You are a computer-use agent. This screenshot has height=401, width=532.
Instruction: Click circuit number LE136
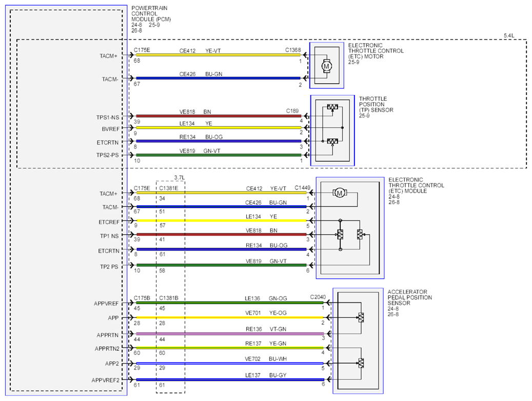252,298
